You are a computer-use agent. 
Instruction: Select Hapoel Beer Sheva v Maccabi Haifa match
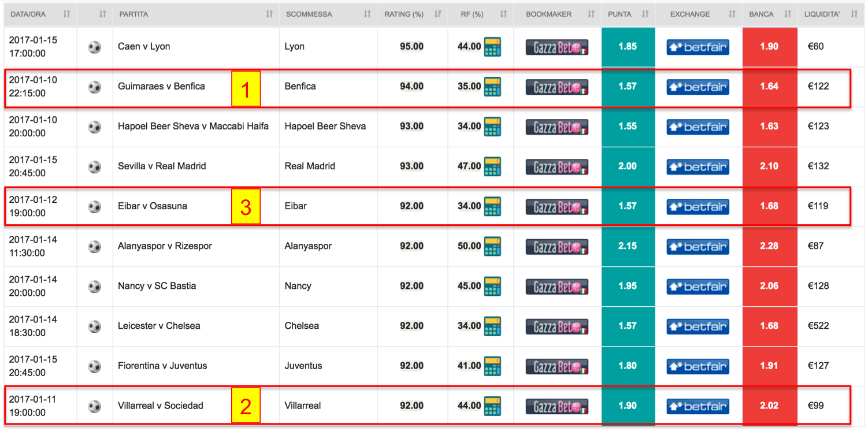193,127
